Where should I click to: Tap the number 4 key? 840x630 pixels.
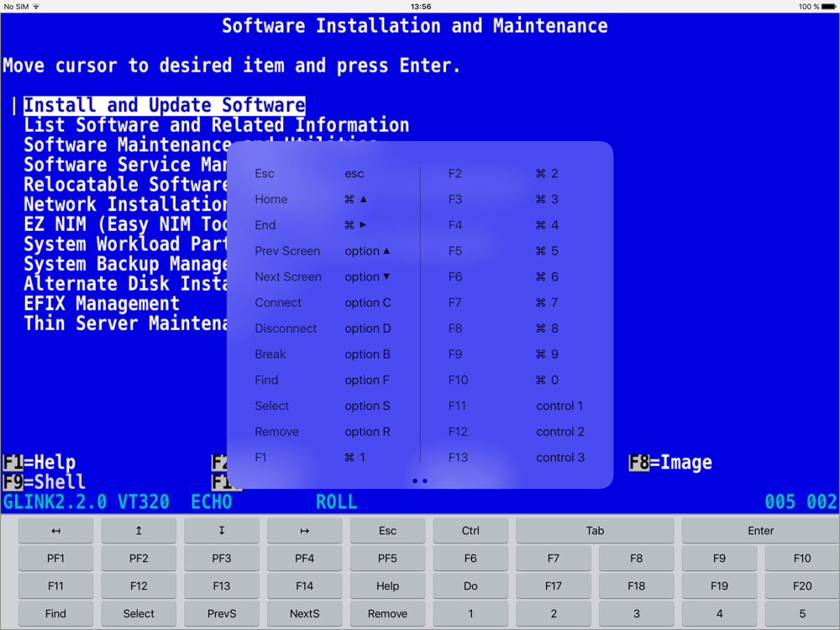click(720, 614)
